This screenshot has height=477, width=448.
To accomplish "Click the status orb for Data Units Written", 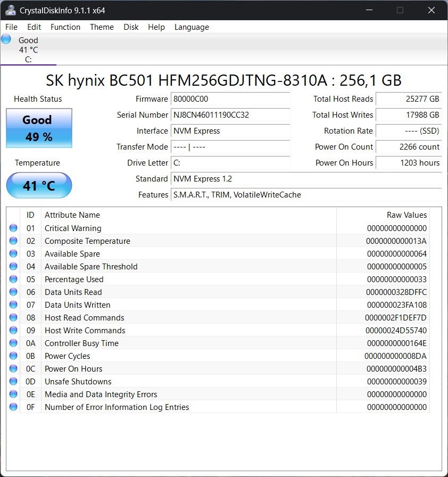I will 13,305.
